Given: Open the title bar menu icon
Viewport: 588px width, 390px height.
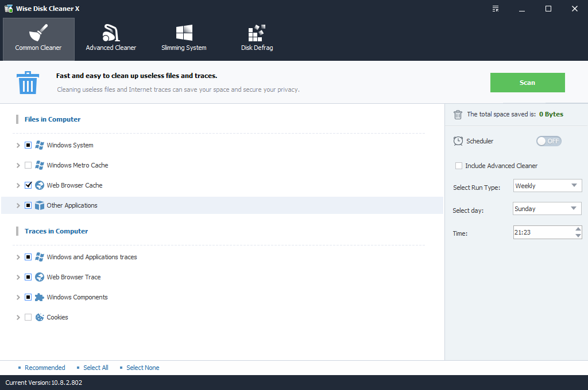Looking at the screenshot, I should pos(496,9).
